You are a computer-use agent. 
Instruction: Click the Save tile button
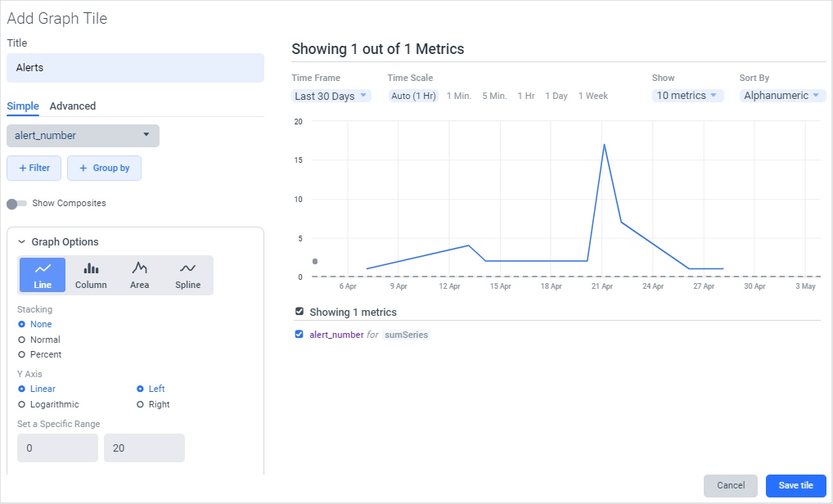point(795,485)
